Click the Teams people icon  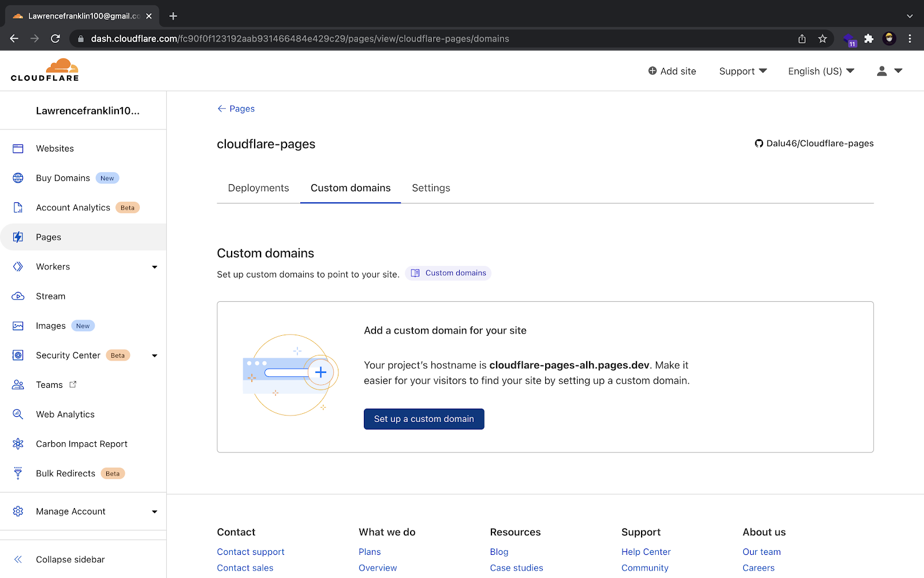pyautogui.click(x=18, y=385)
